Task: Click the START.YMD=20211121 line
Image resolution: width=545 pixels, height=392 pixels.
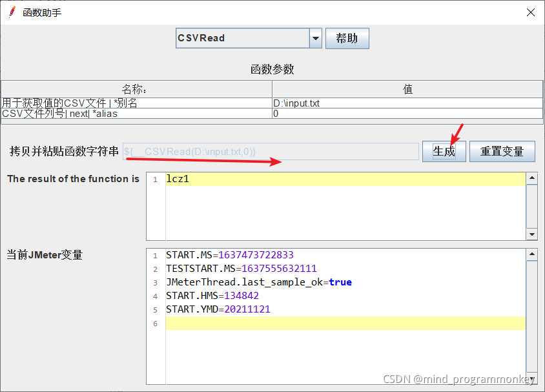Action: pyautogui.click(x=218, y=309)
